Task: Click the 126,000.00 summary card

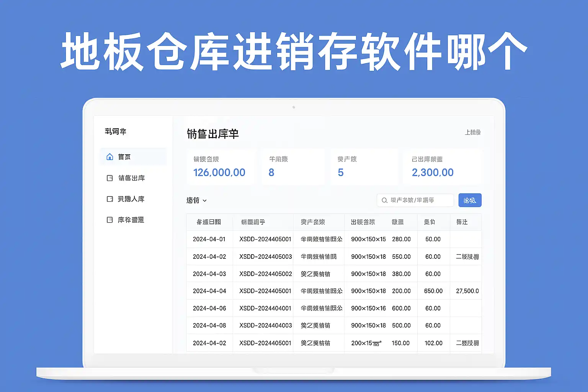Action: click(x=219, y=167)
